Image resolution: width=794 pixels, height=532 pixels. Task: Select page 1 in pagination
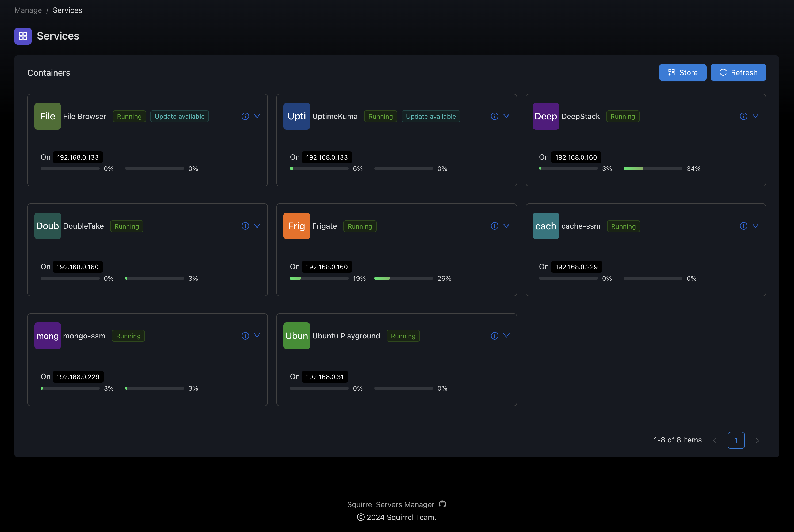pyautogui.click(x=736, y=440)
